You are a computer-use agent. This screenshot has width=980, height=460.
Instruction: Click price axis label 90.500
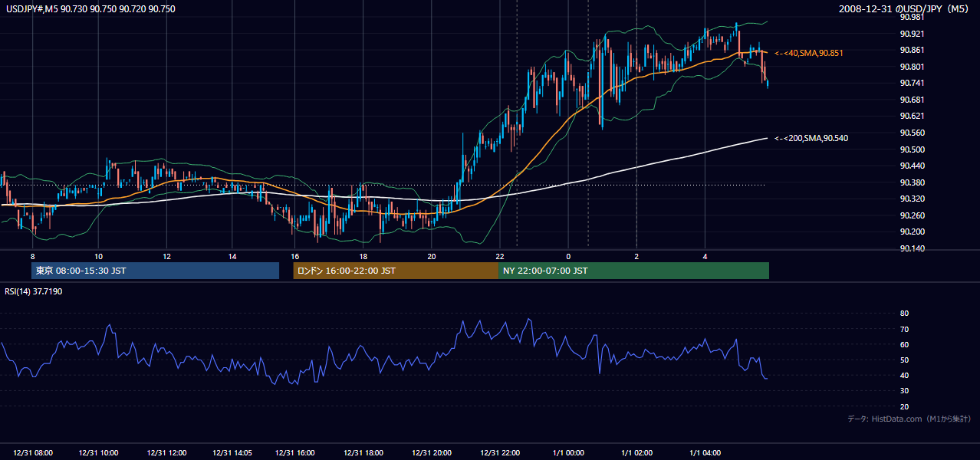point(912,149)
